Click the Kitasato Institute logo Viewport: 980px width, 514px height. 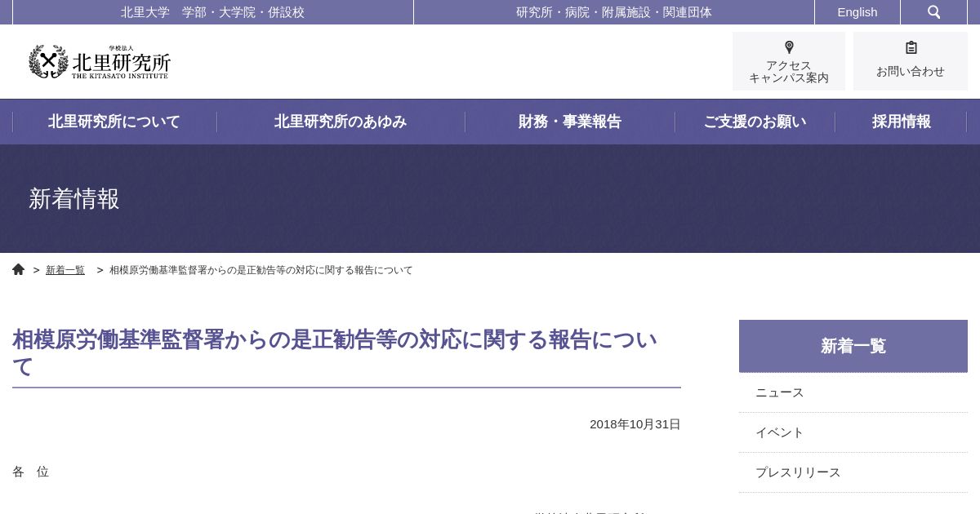click(100, 62)
